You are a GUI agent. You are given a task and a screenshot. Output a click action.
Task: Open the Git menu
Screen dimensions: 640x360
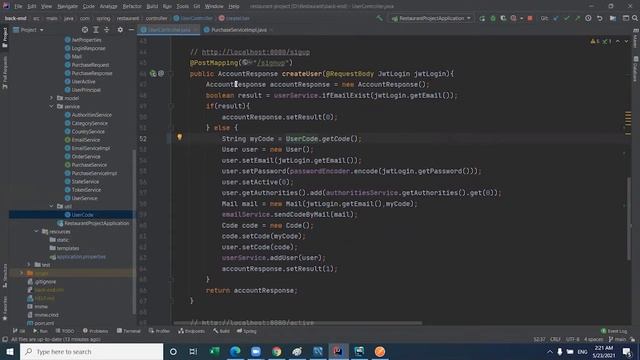tap(197, 6)
